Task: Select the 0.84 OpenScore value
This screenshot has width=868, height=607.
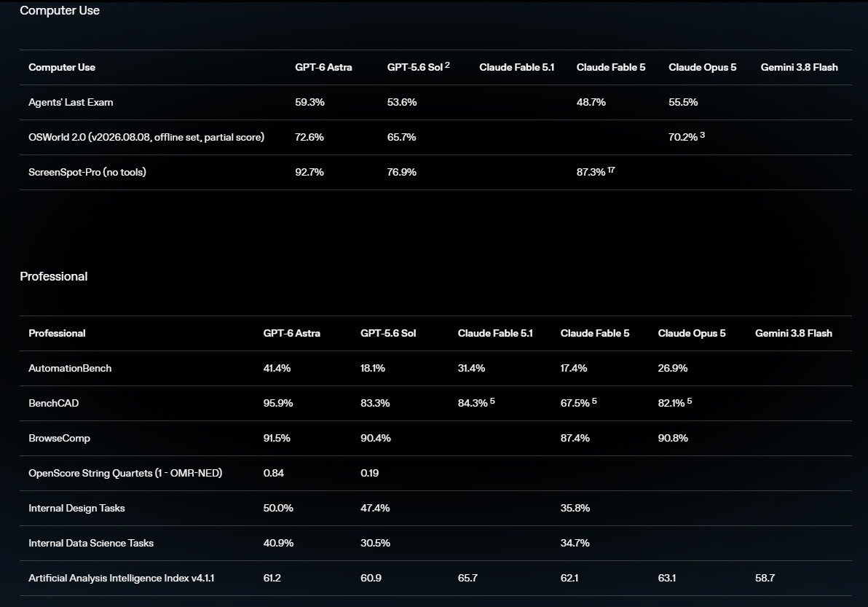Action: tap(274, 473)
